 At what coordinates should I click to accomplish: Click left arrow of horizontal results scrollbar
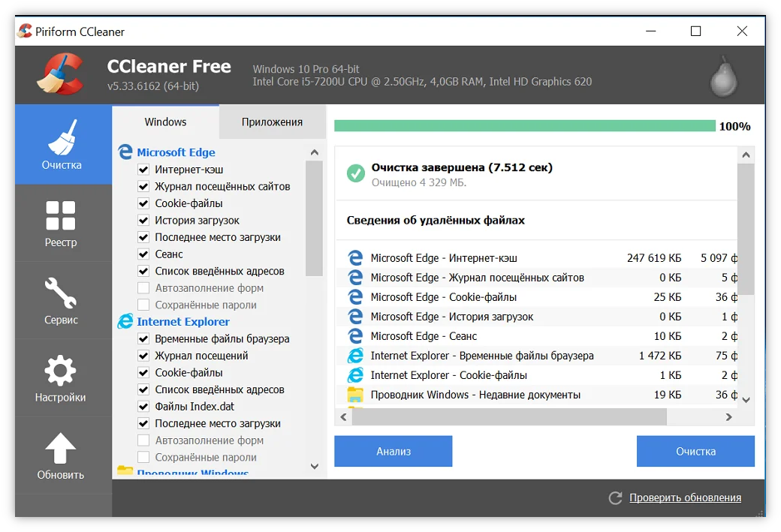coord(343,417)
